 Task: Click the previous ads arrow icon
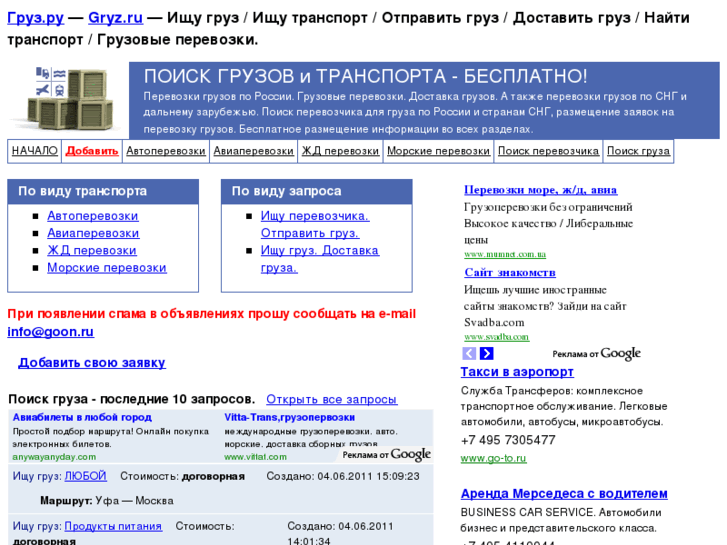tap(469, 353)
